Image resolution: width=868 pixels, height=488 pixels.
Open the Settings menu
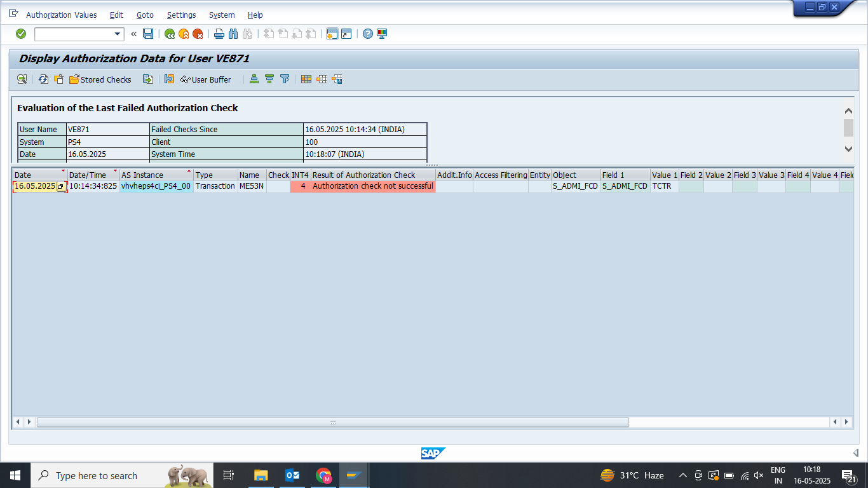click(181, 15)
